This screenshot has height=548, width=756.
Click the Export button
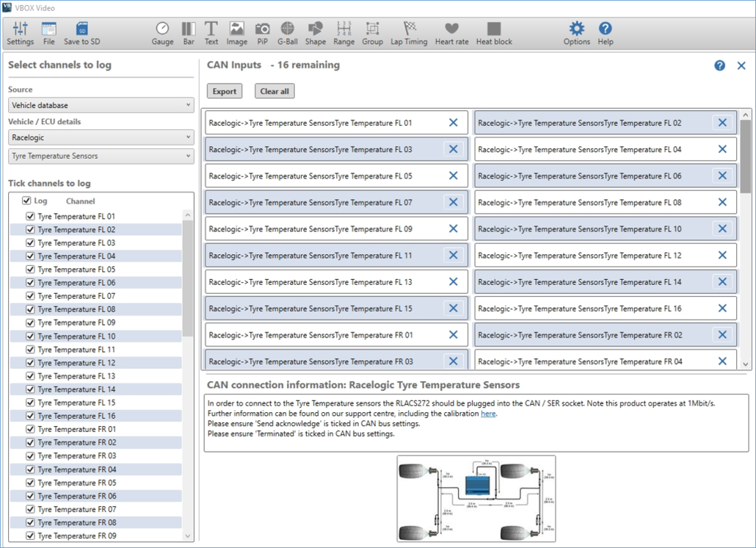coord(225,91)
